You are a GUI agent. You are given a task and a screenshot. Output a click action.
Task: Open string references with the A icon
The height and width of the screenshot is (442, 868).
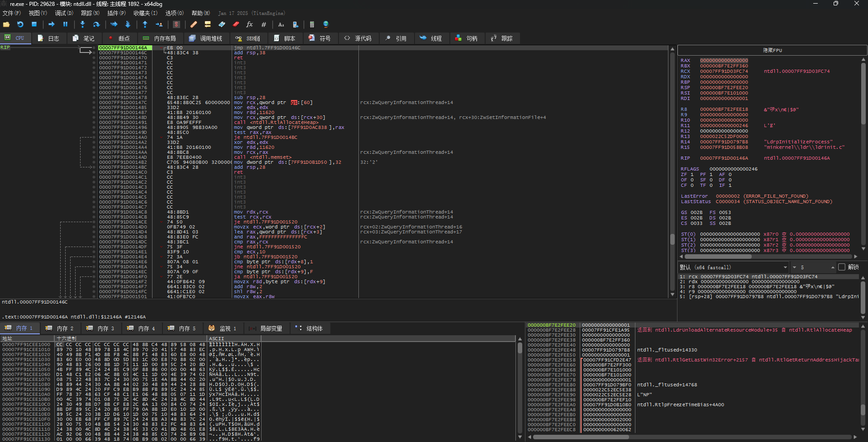point(281,24)
